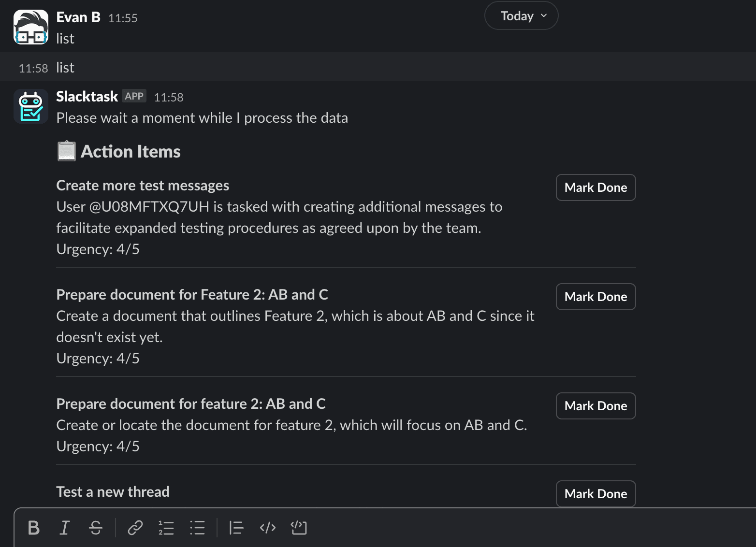This screenshot has height=547, width=756.
Task: Mark Done for Create more test messages
Action: tap(596, 187)
